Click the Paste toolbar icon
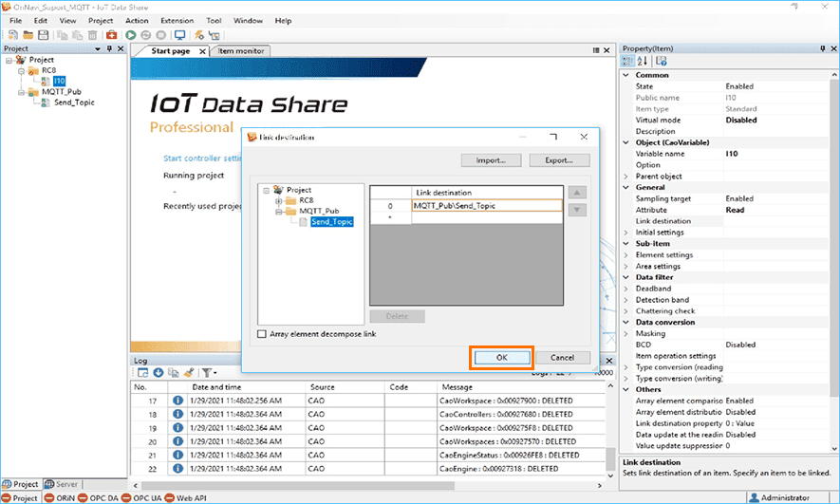Viewport: 840px width, 504px height. [78, 35]
